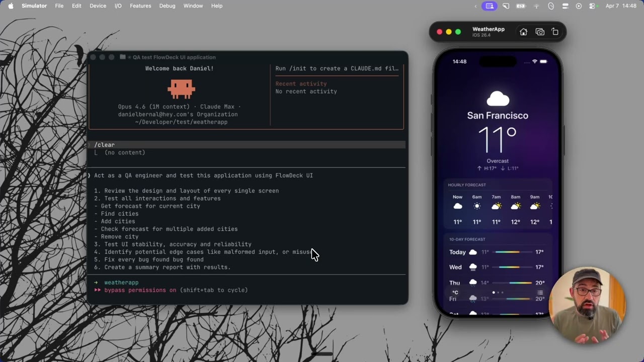
Task: Click the Claude mascot icon in terminal
Action: coord(181,88)
